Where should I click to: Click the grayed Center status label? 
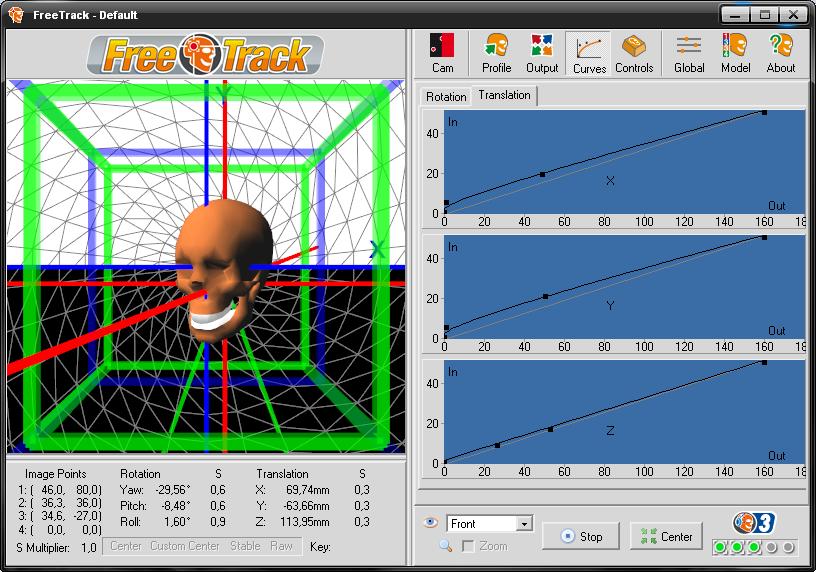coord(125,546)
